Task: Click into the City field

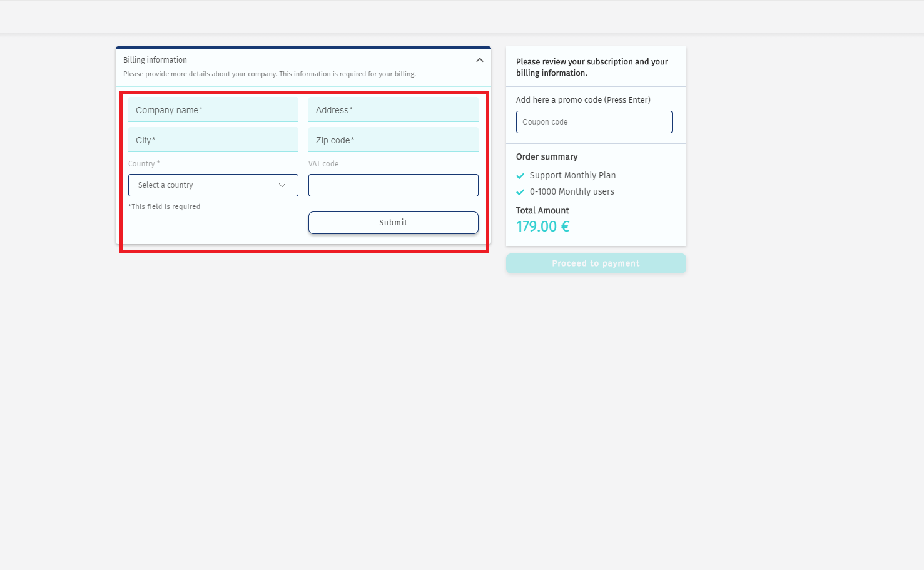Action: point(213,140)
